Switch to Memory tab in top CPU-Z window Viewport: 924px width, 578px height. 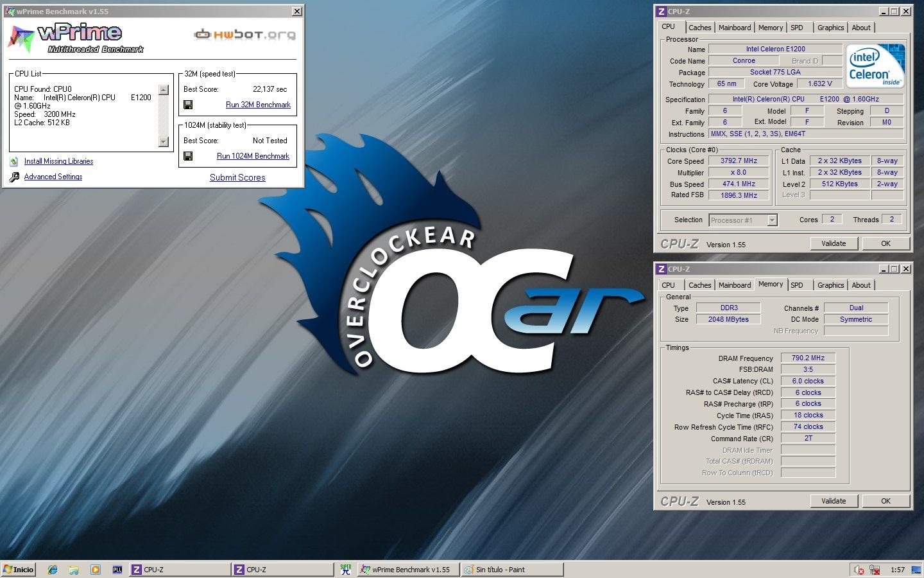click(x=771, y=28)
